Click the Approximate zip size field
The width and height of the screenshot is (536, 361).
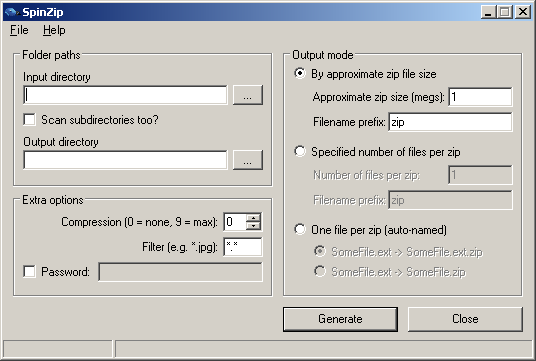pyautogui.click(x=480, y=97)
